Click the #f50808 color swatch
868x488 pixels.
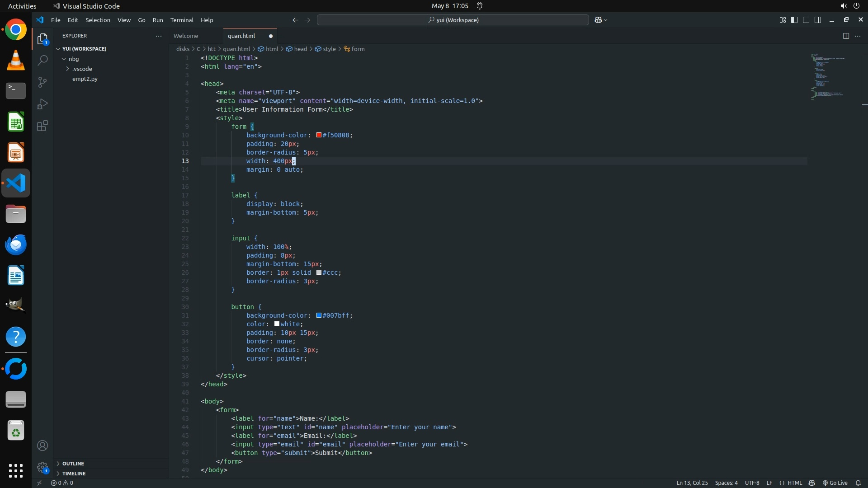point(319,135)
